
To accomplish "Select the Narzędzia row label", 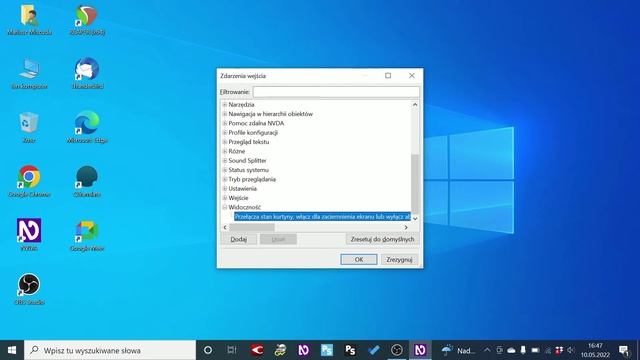I will click(x=241, y=104).
